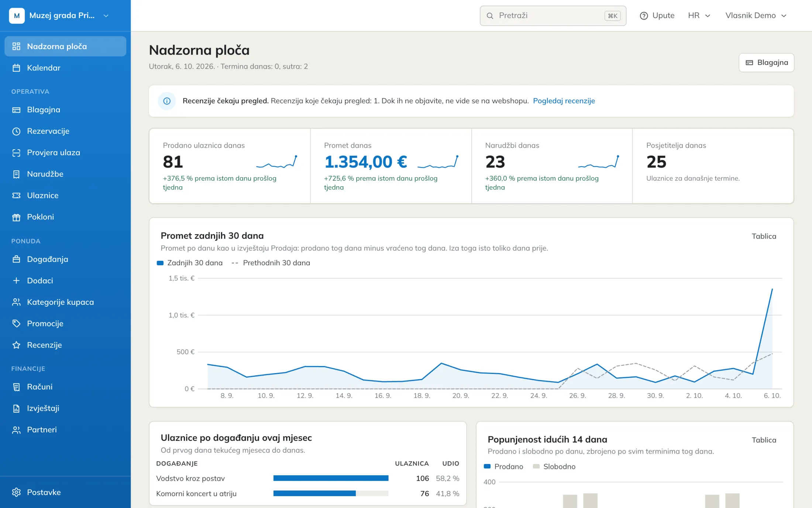Click the Blagajna button at top right
The image size is (812, 508).
point(766,62)
